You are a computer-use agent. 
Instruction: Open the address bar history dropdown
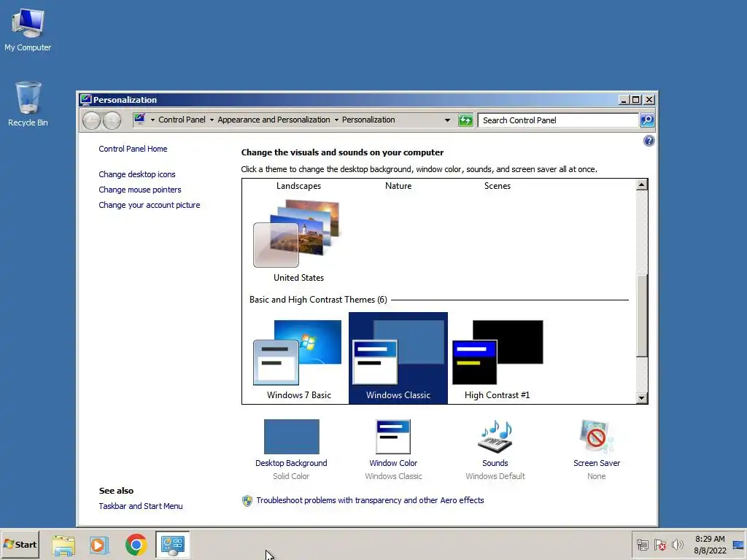tap(447, 120)
